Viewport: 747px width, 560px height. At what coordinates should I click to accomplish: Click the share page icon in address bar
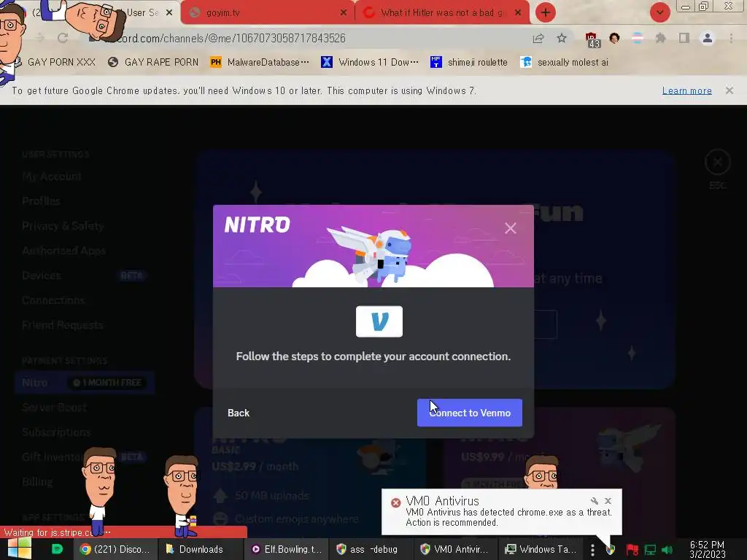[x=538, y=38]
